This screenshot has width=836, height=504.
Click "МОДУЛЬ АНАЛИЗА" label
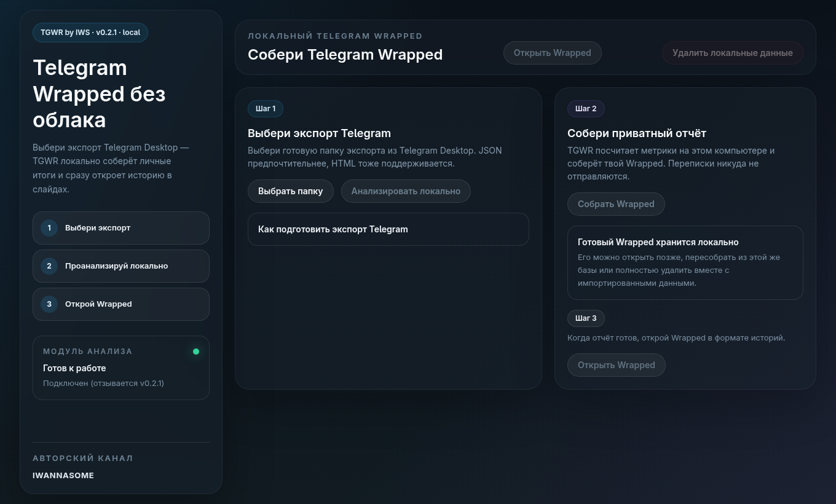88,352
